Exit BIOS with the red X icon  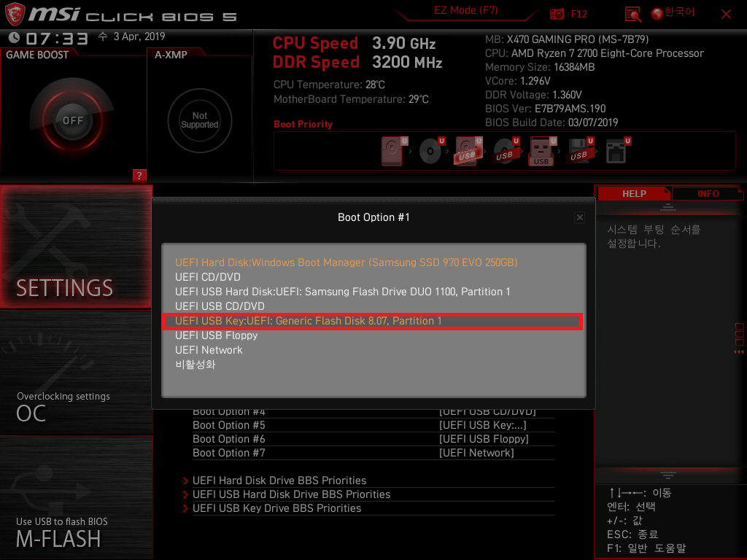726,15
